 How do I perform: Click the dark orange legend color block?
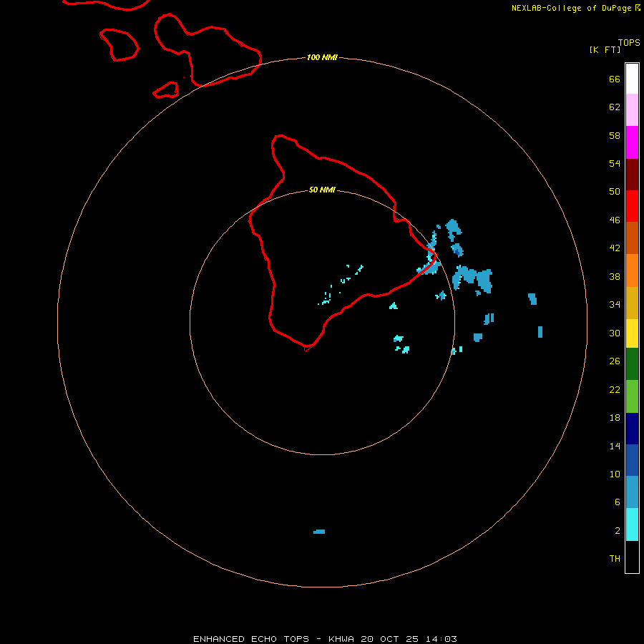coord(632,238)
